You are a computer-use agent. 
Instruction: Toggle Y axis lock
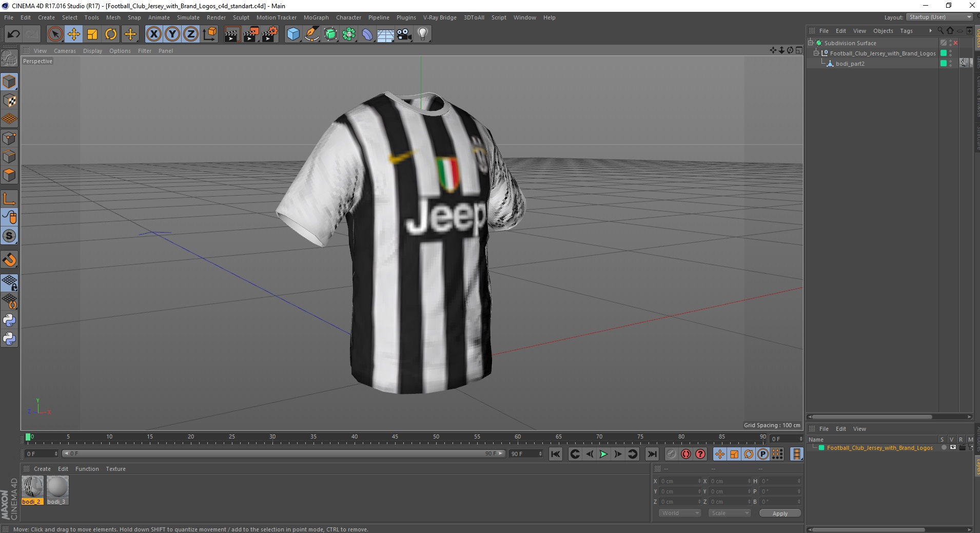172,34
